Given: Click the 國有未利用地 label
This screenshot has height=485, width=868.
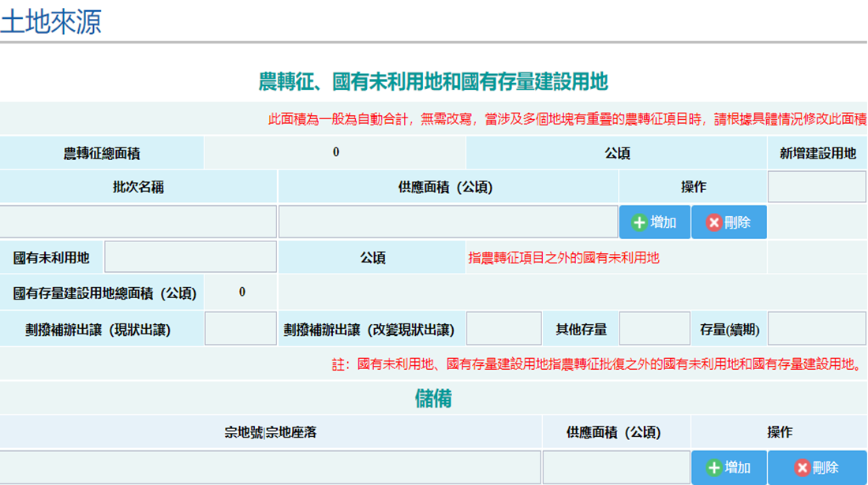Looking at the screenshot, I should click(x=51, y=258).
